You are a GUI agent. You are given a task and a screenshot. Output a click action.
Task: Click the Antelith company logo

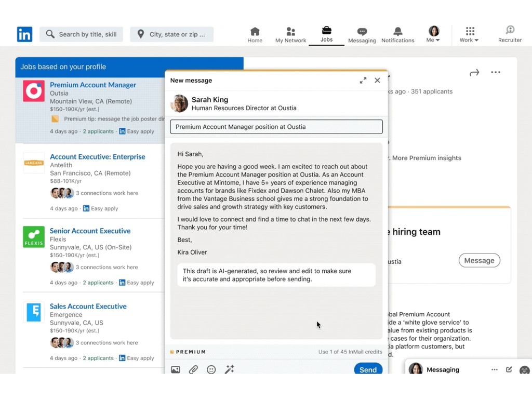(x=34, y=163)
